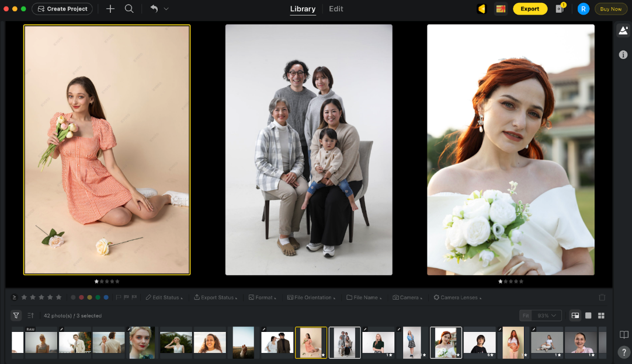Switch to single image view mode
The height and width of the screenshot is (364, 632).
(588, 316)
